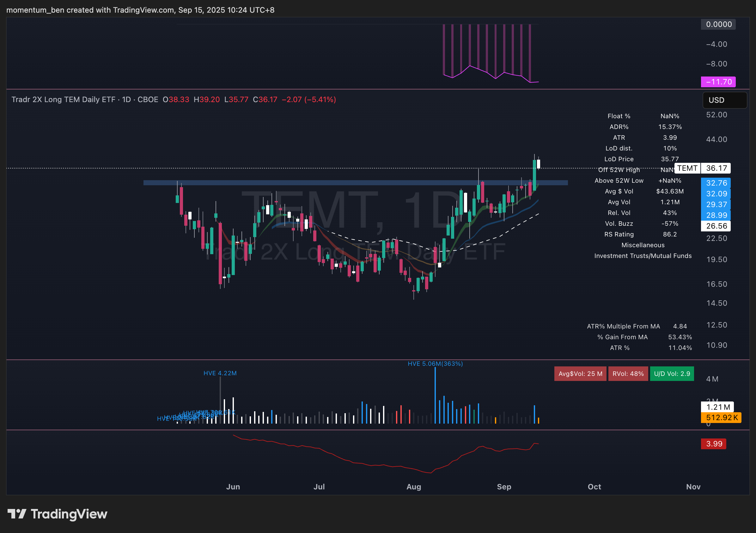Click the Sep label on time axis
The width and height of the screenshot is (756, 533).
pyautogui.click(x=504, y=487)
